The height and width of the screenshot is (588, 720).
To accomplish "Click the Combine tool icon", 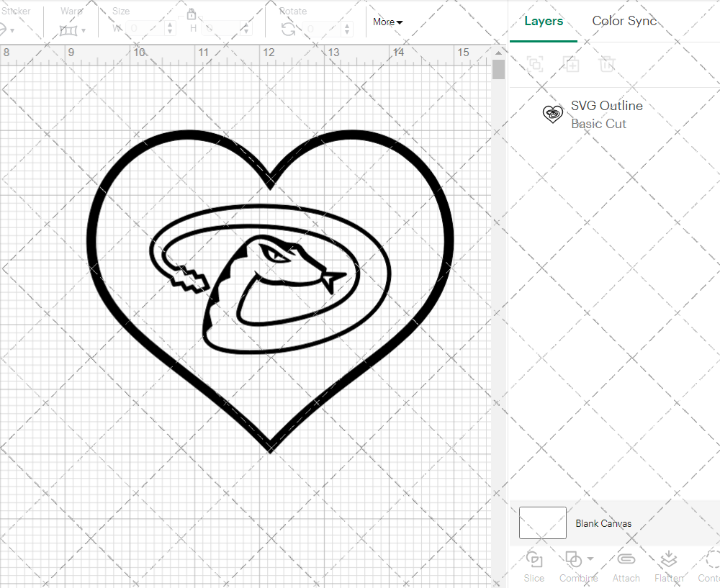I will point(574,559).
